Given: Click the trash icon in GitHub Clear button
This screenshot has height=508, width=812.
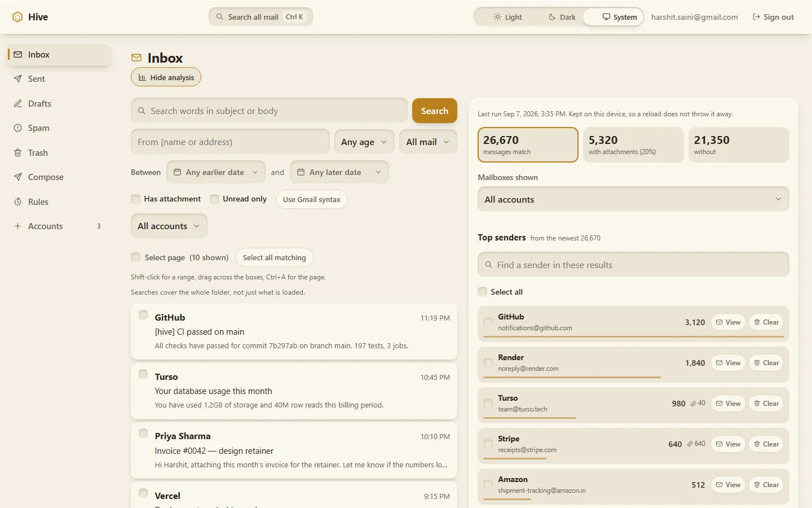Looking at the screenshot, I should tap(757, 322).
